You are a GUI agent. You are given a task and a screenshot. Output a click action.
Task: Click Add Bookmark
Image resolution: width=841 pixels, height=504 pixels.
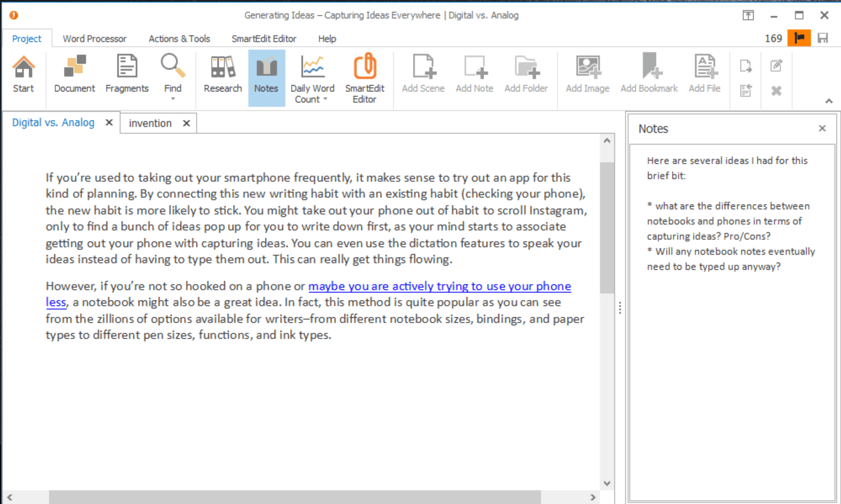coord(649,75)
